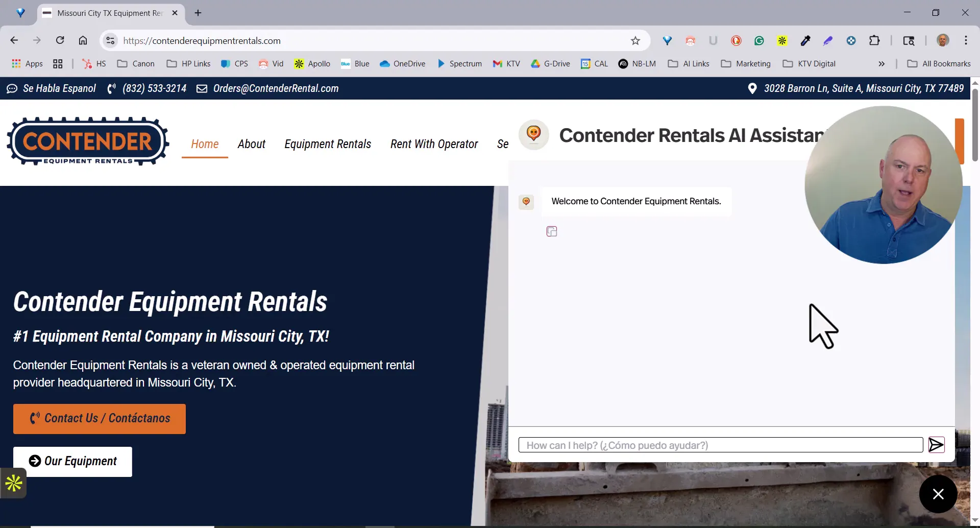980x528 pixels.
Task: Click the eyedropper color picker extension
Action: tap(805, 40)
